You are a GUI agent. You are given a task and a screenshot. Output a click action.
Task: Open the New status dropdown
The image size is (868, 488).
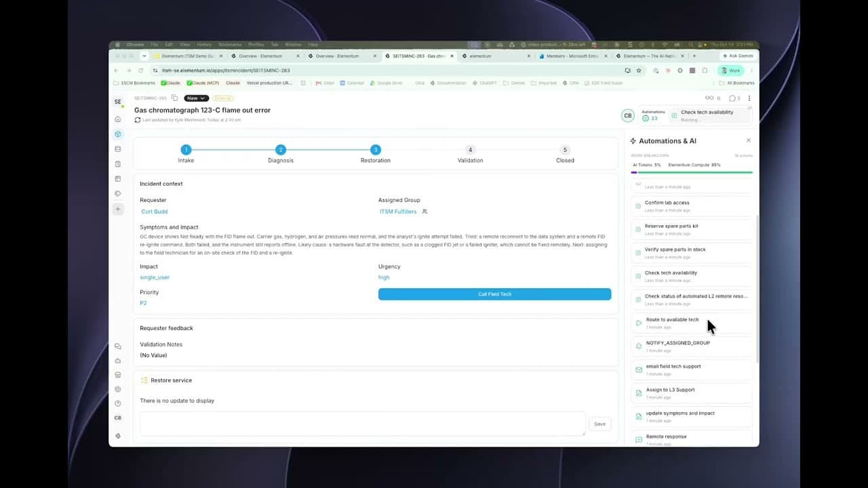195,98
